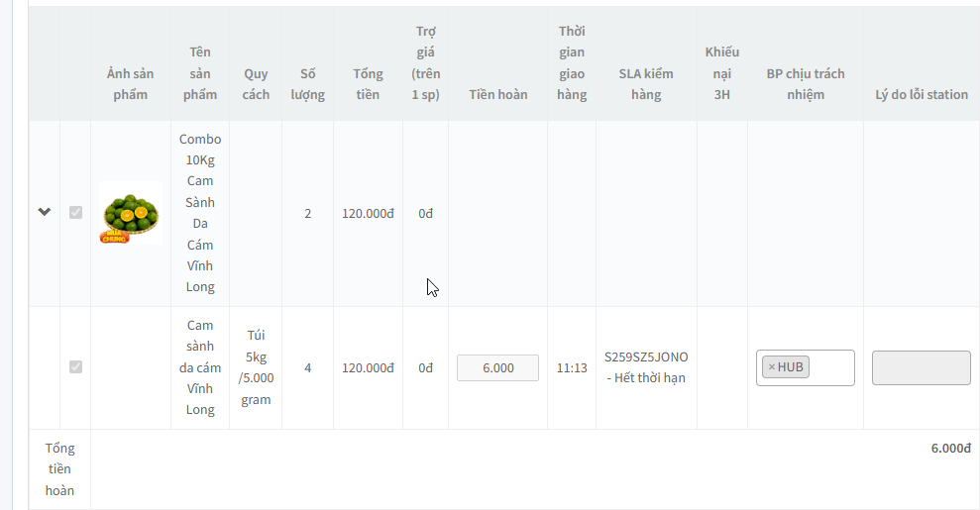This screenshot has height=510, width=980.
Task: Click the Tên sản phẩm column header
Action: [x=200, y=73]
